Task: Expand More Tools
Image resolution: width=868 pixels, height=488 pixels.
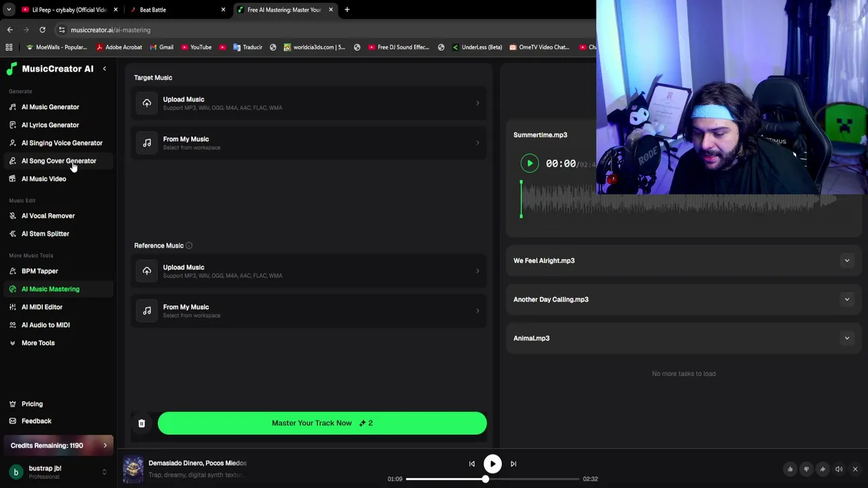Action: [x=38, y=343]
